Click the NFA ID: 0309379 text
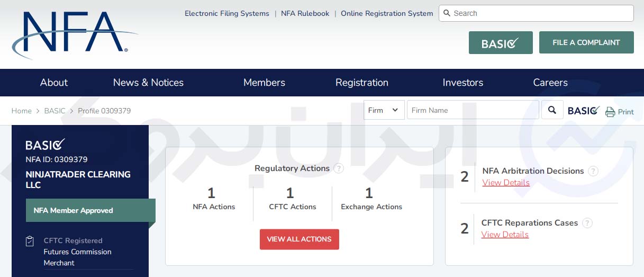Viewport: 644px width, 277px height. pos(57,159)
